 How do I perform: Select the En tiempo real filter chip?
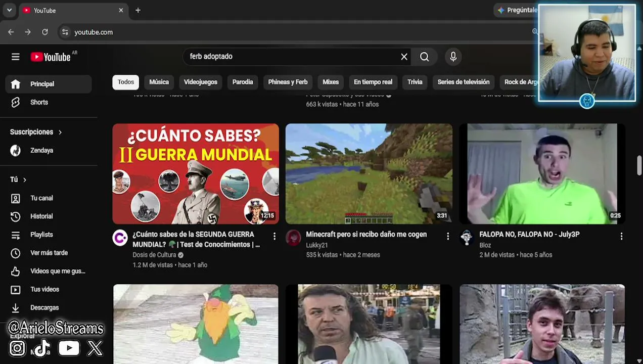[373, 82]
